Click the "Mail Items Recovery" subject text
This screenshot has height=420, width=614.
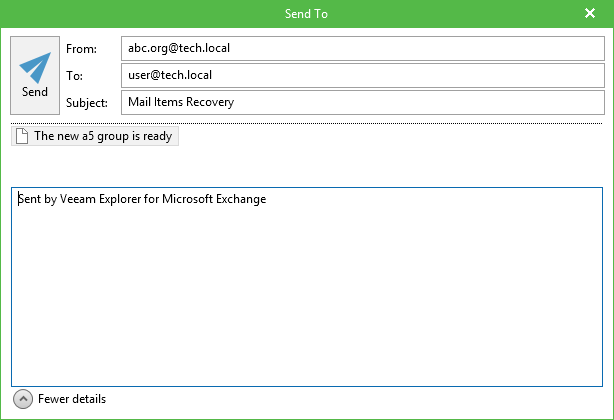[x=181, y=102]
